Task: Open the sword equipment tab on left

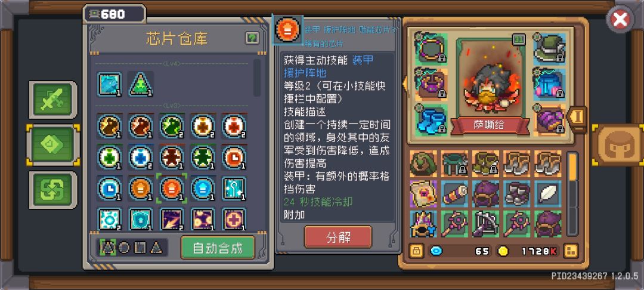Action: pos(53,100)
